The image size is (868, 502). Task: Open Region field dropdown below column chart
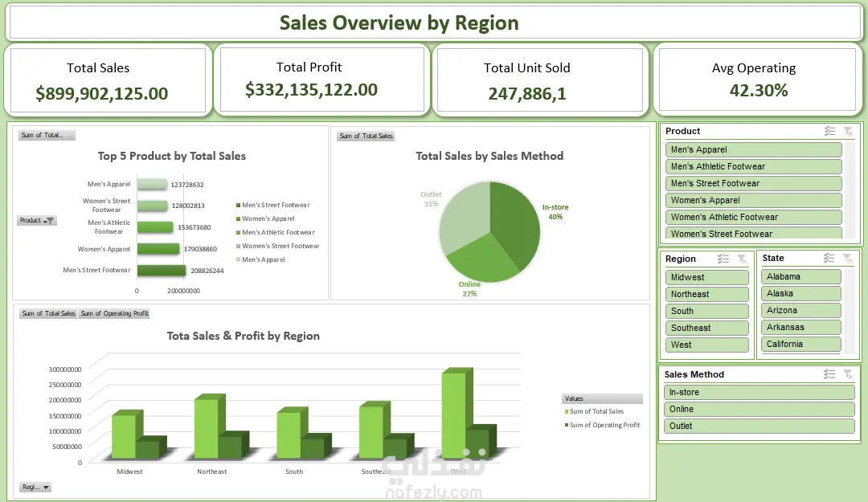(x=35, y=487)
